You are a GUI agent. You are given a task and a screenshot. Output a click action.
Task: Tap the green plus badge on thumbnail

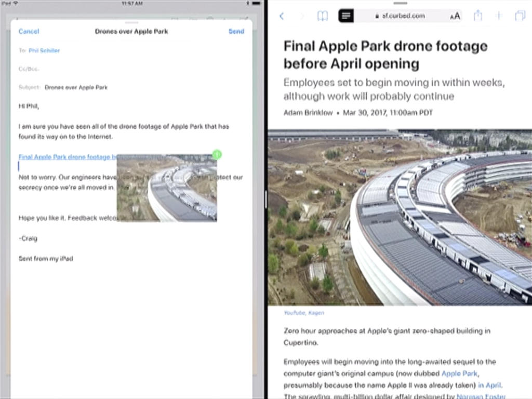(217, 155)
